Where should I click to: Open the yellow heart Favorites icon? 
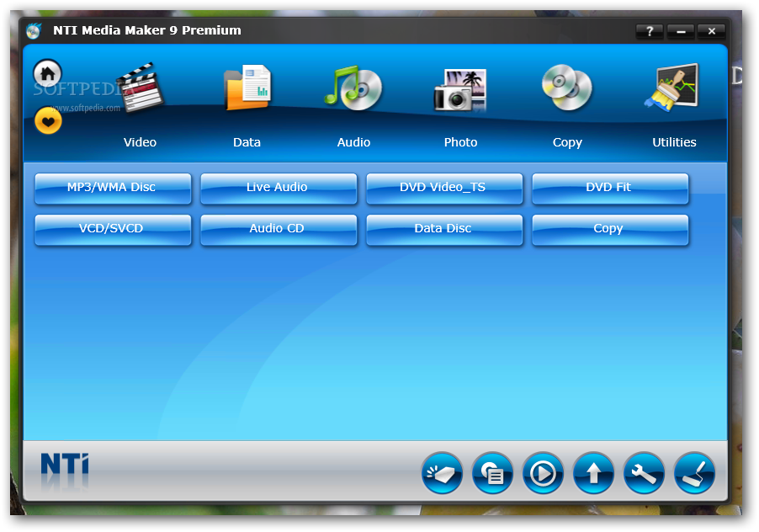(x=49, y=120)
